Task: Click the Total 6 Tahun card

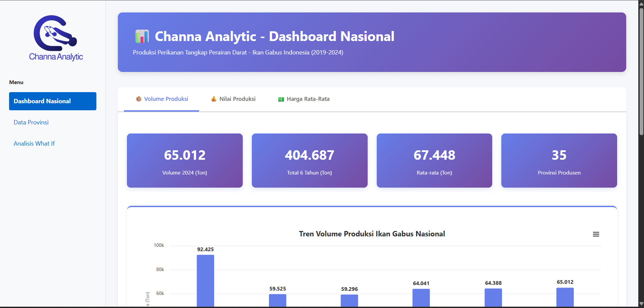Action: [309, 160]
